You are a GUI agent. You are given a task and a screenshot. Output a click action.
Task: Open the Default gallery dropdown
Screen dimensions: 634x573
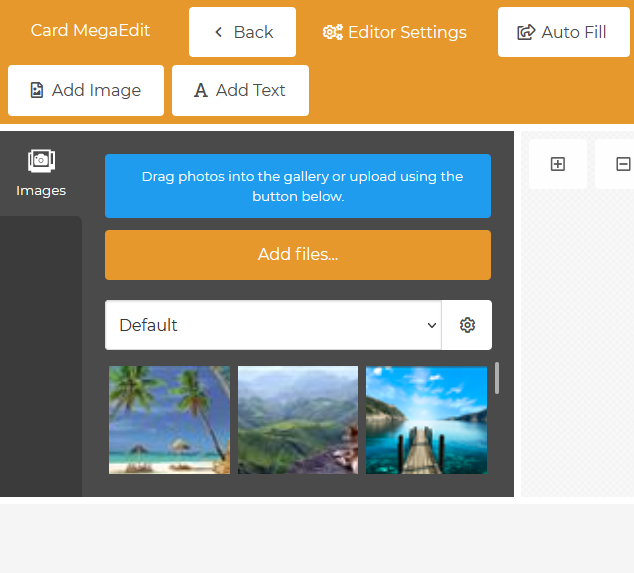(273, 325)
